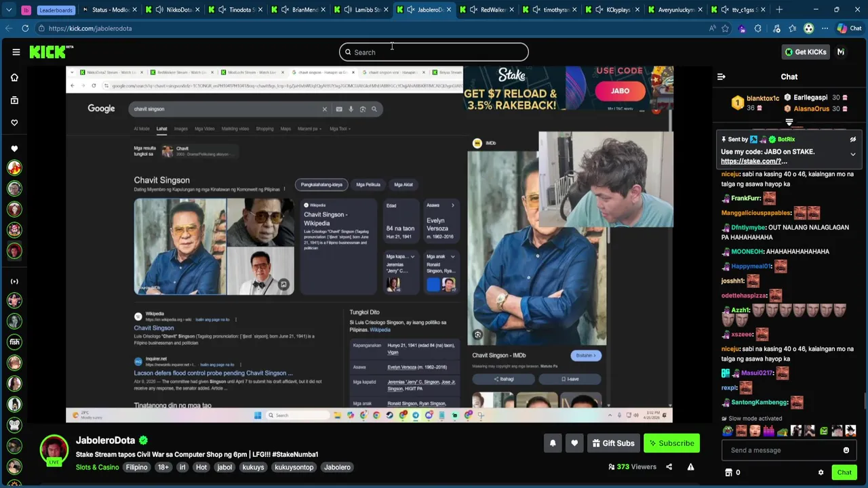This screenshot has width=868, height=488.
Task: Focus the Kick search box
Action: pos(434,52)
